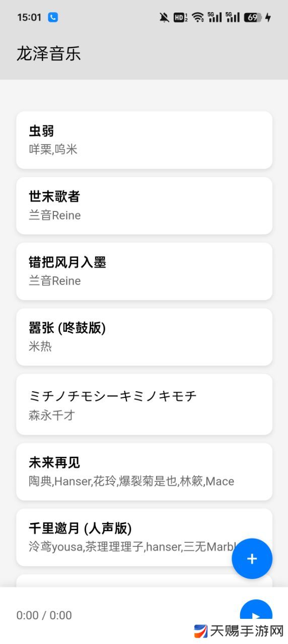Open the song 错把风月入墨

145,271
